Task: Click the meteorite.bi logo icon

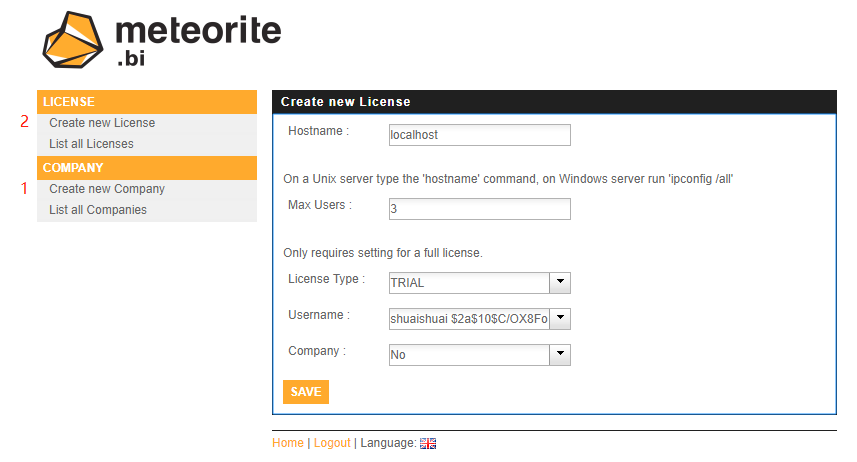Action: click(x=74, y=40)
